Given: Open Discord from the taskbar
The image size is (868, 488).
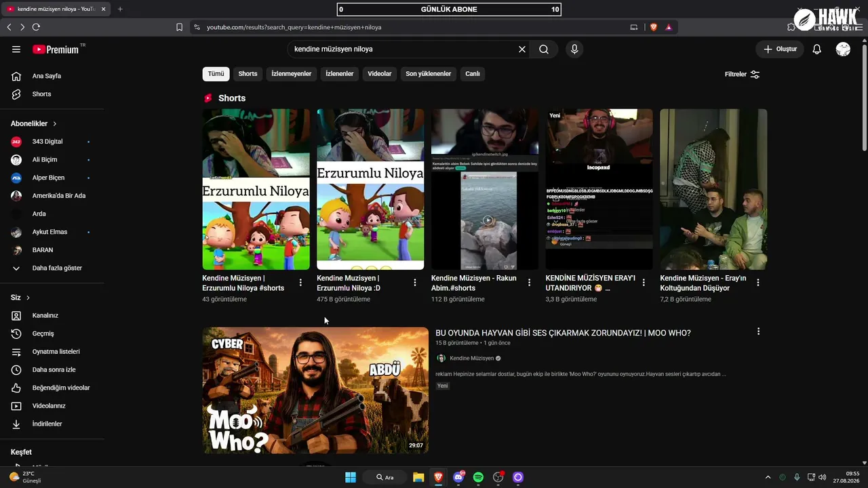Looking at the screenshot, I should (458, 477).
